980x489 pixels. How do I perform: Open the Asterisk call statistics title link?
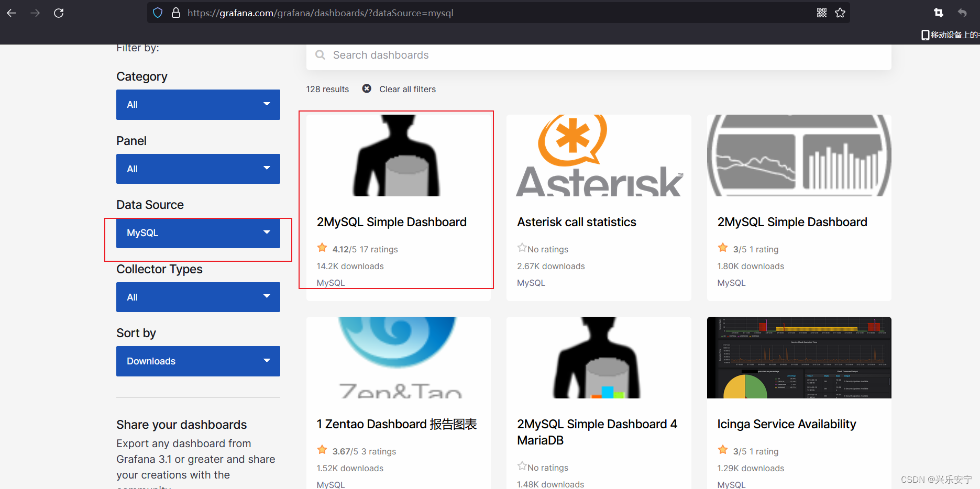577,222
